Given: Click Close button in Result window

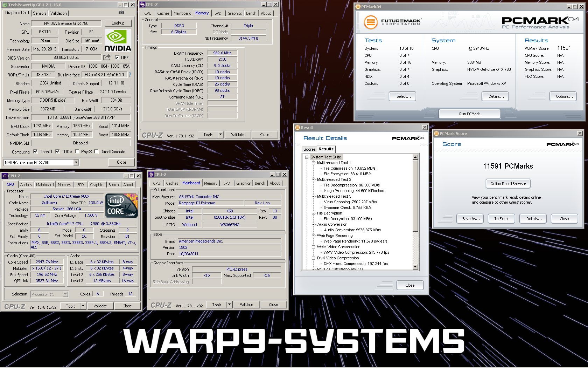Looking at the screenshot, I should [x=410, y=285].
